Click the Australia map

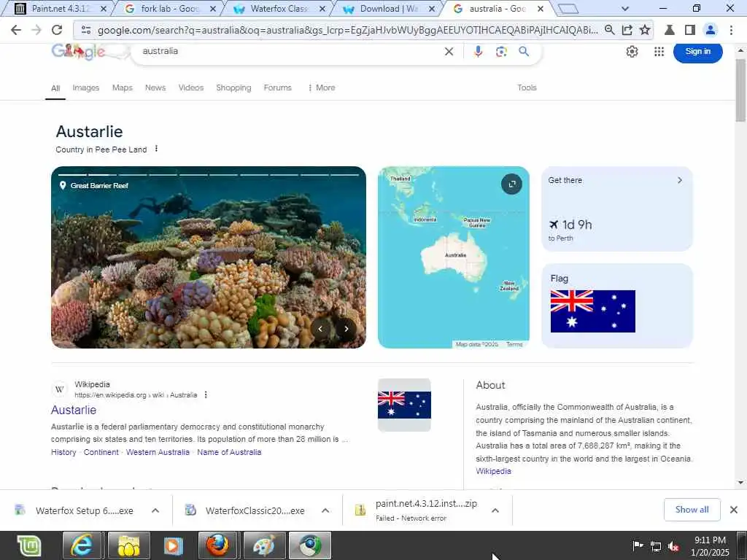(454, 257)
